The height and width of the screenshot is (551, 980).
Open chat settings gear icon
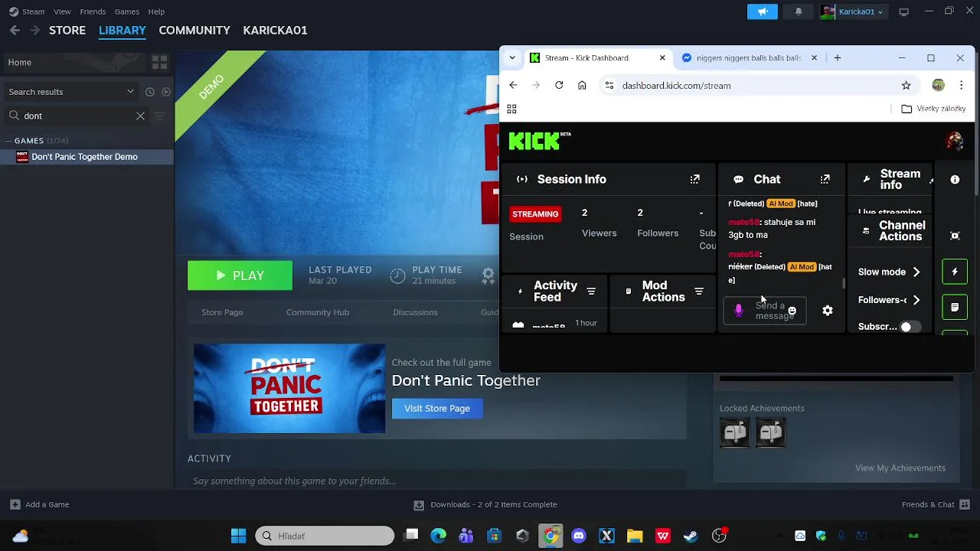tap(828, 311)
